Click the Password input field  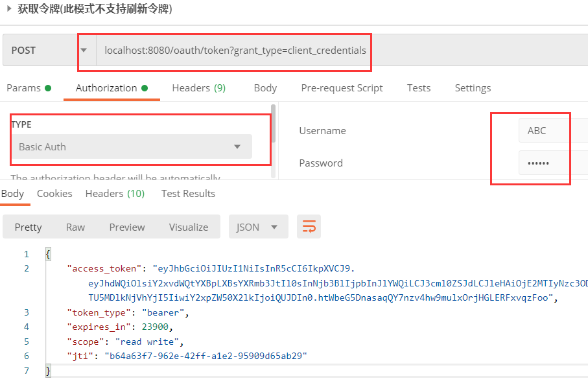[x=553, y=163]
